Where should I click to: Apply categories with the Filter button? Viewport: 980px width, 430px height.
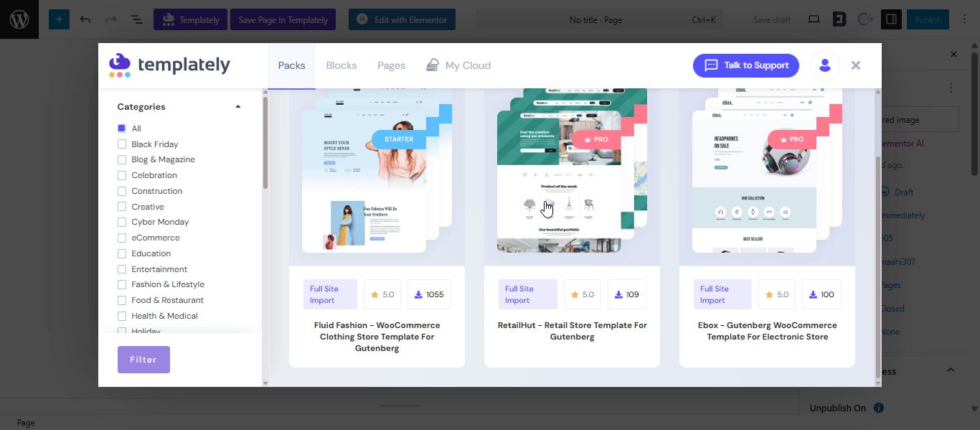(143, 360)
